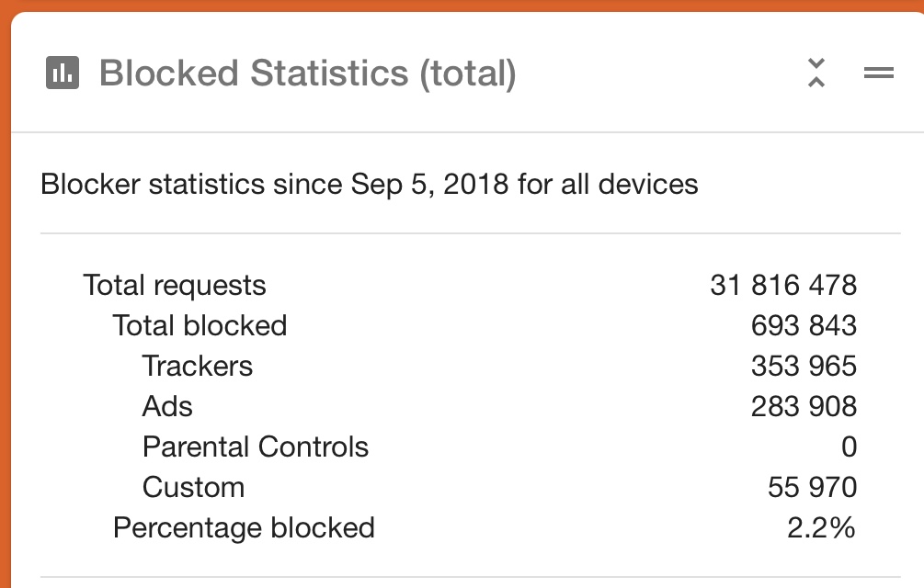
Task: Select the Trackers row label
Action: pyautogui.click(x=198, y=366)
